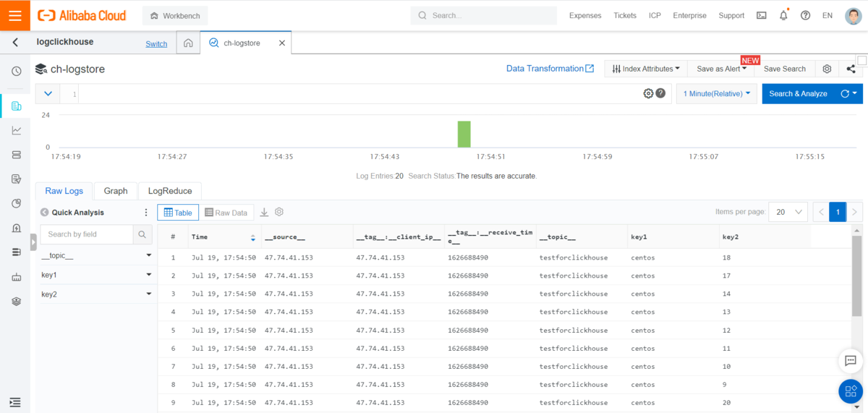Switch to Raw Data view
Viewport: 868px width, 413px height.
[226, 213]
